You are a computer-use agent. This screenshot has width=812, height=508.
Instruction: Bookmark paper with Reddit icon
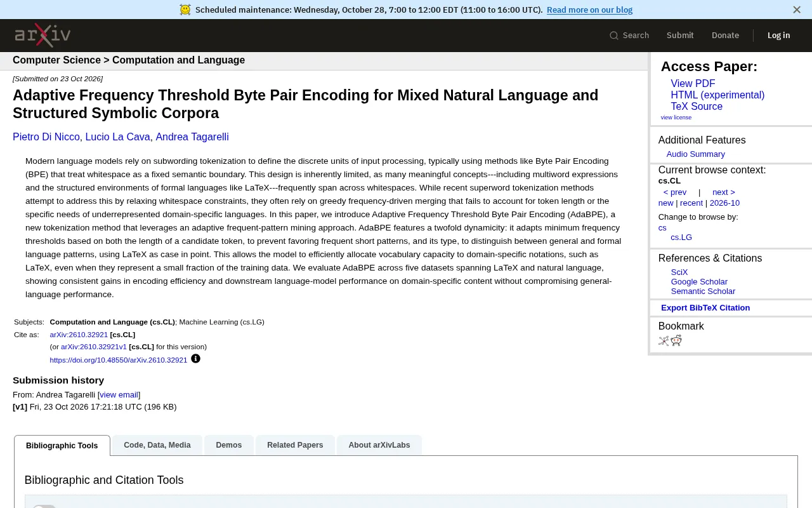coord(676,340)
